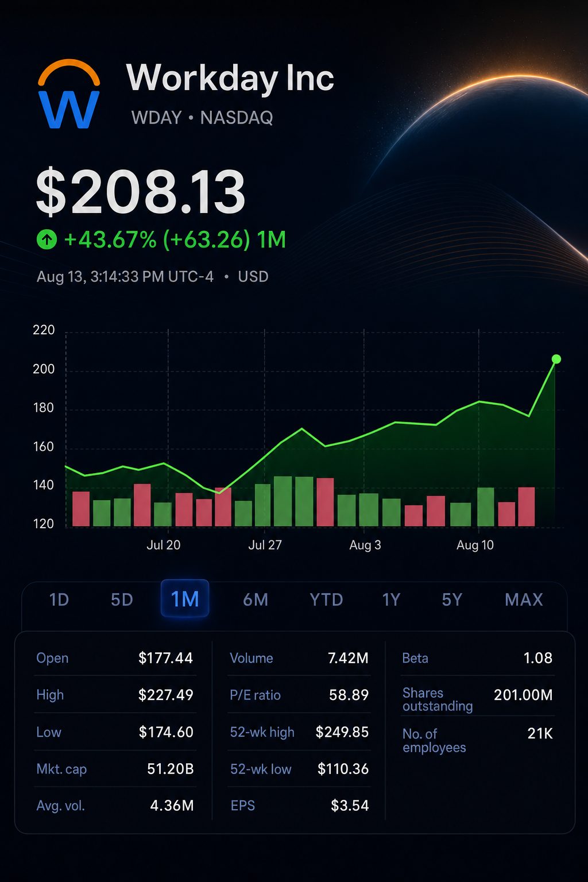Click the Shares outstanding value 201.00M
The height and width of the screenshot is (882, 588).
click(523, 695)
